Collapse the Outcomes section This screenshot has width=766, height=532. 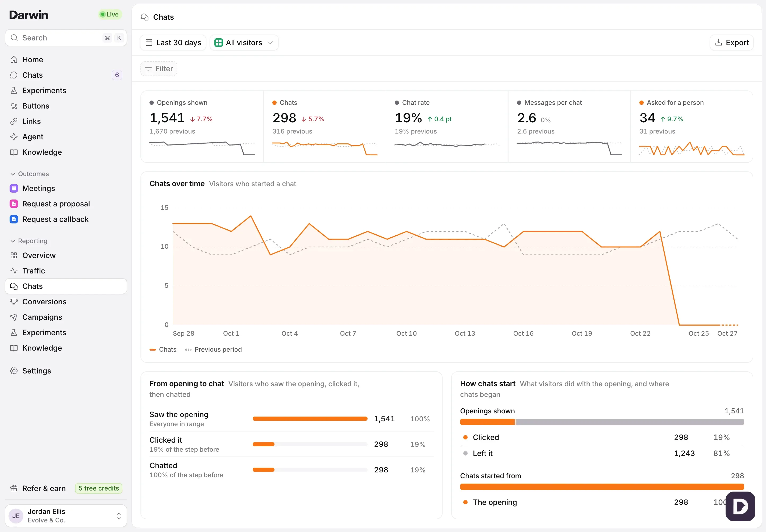[30, 174]
